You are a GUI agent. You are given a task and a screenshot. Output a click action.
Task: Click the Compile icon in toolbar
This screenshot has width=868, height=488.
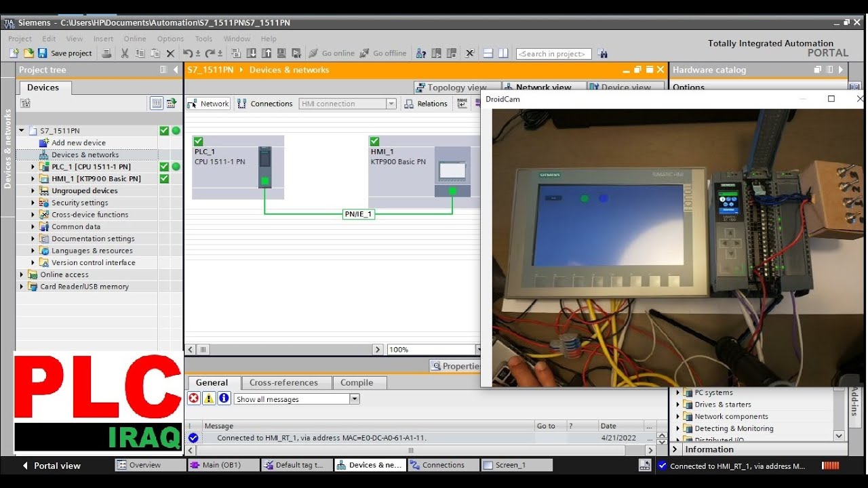(x=236, y=53)
